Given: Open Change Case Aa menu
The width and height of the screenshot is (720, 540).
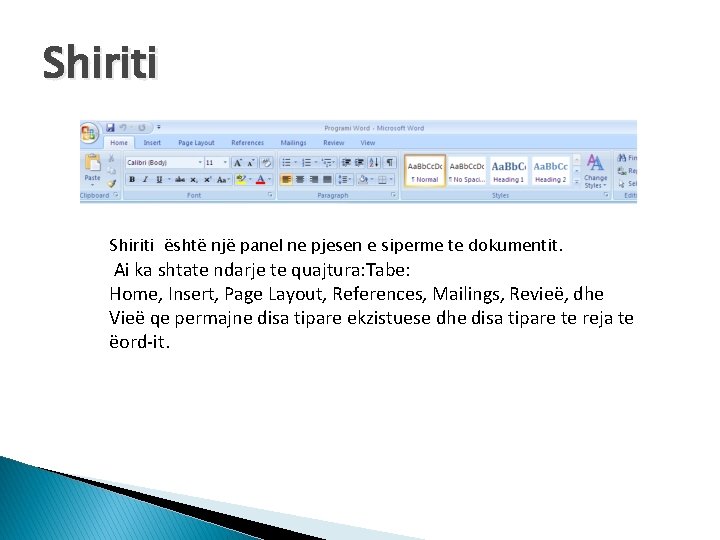Looking at the screenshot, I should tap(223, 180).
